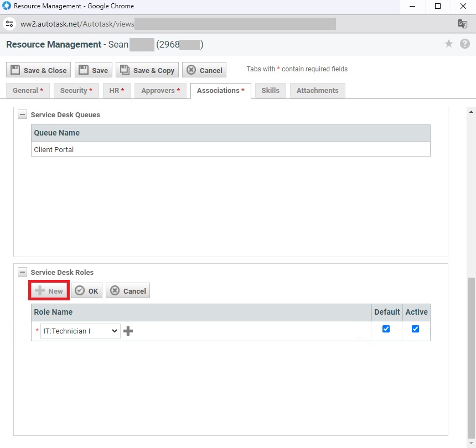Click the Google Translate icon in address bar

[462, 24]
